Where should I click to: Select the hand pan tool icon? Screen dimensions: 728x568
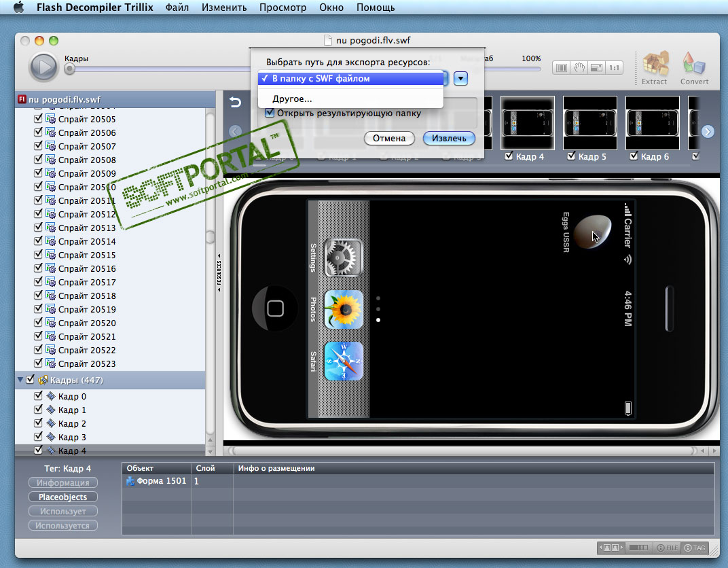(x=579, y=68)
